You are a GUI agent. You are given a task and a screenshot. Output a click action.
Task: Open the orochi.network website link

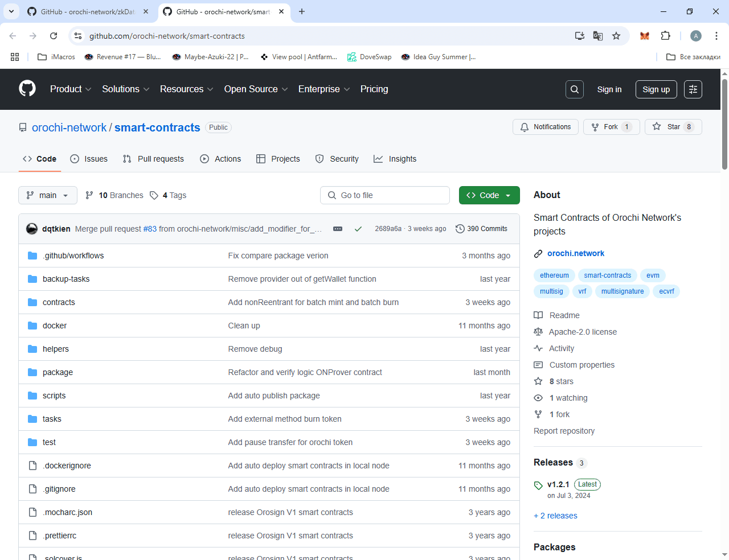click(576, 253)
